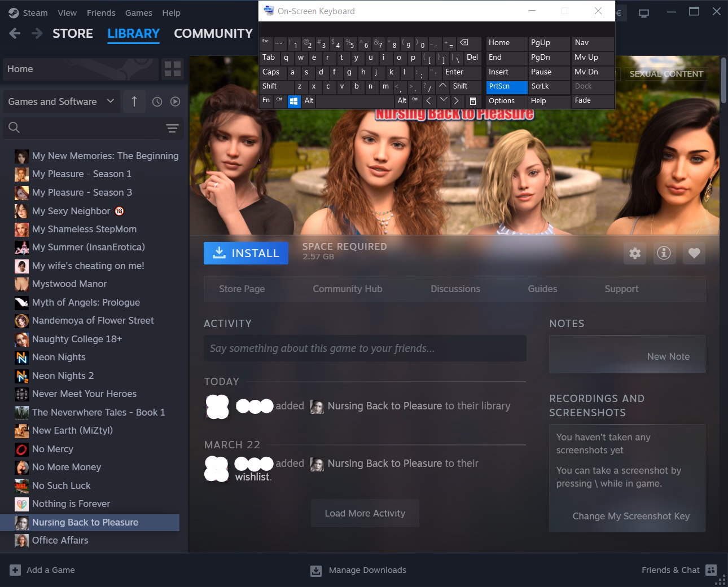Viewport: 728px width, 587px height.
Task: Toggle left Alt key on On-Screen Keyboard
Action: [x=309, y=101]
